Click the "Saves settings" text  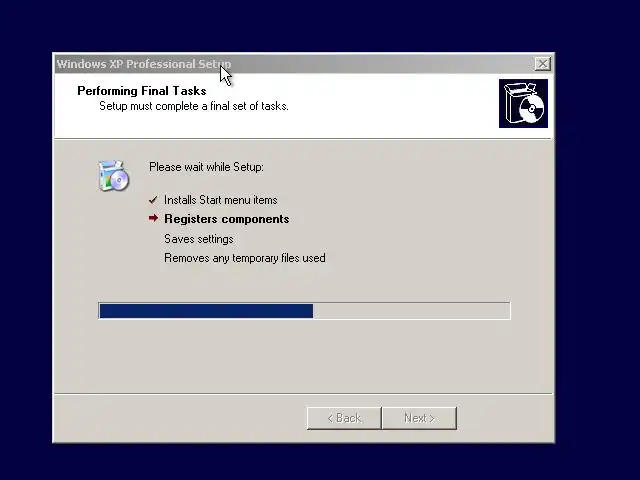coord(199,239)
